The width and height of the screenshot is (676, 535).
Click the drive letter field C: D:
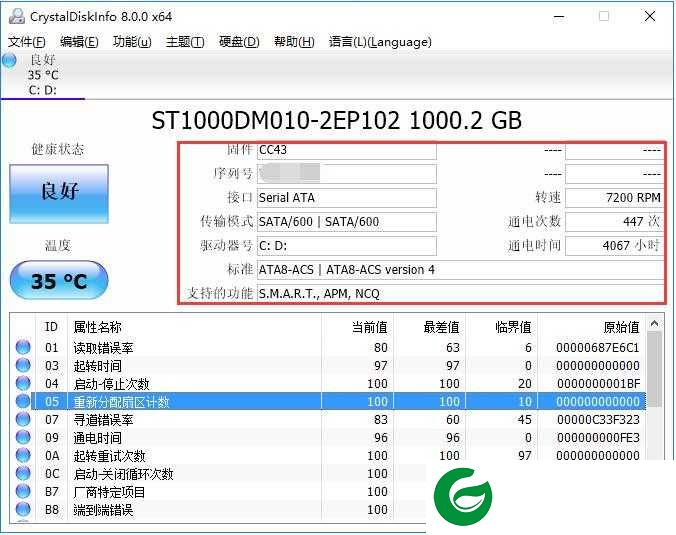(347, 246)
